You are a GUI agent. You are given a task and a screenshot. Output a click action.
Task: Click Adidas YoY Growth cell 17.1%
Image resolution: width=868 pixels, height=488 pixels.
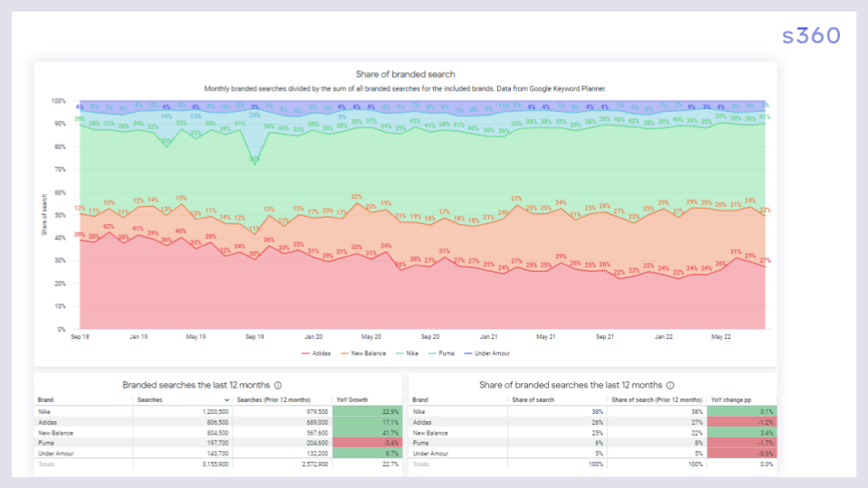[367, 423]
